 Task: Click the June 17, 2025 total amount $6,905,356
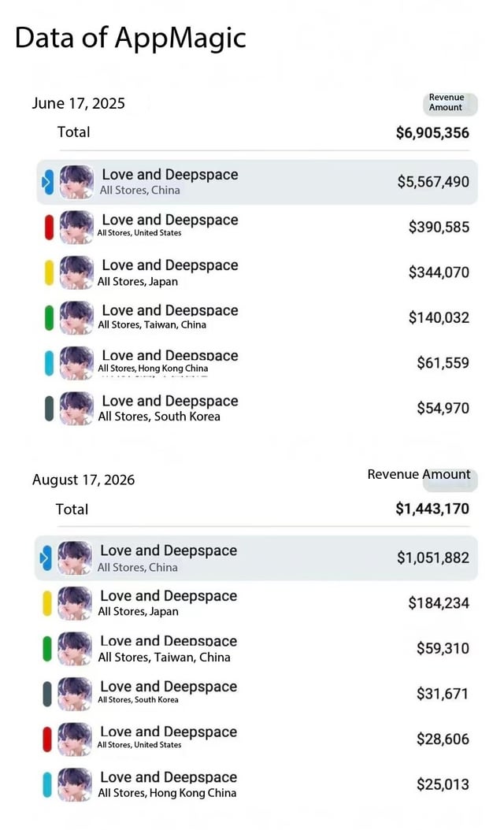[432, 133]
